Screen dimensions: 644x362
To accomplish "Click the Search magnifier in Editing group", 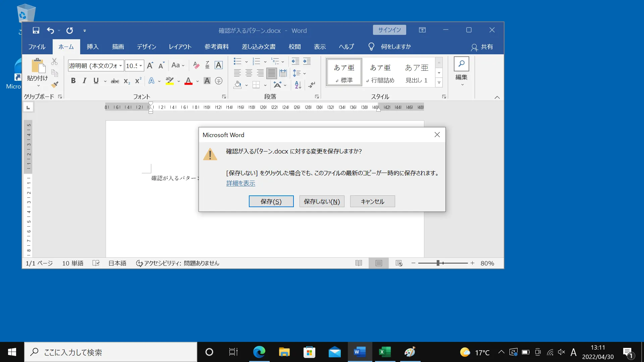I will tap(462, 64).
